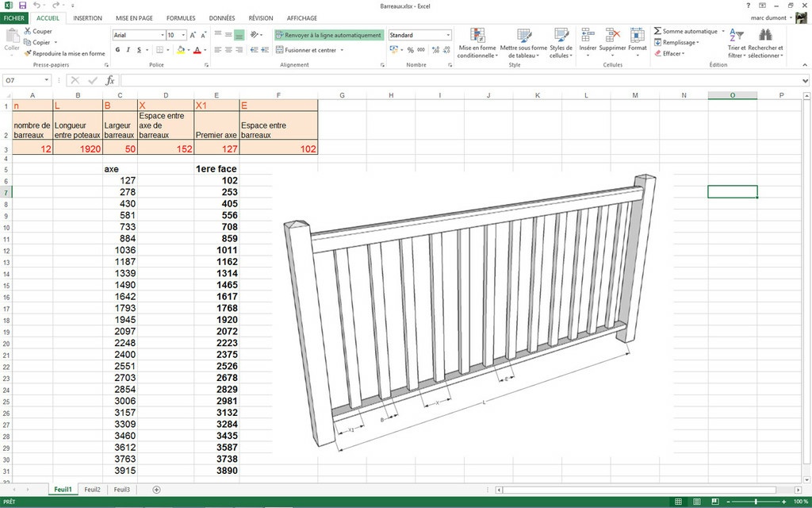Click the Save icon in quick access toolbar
The image size is (812, 508).
coord(22,6)
